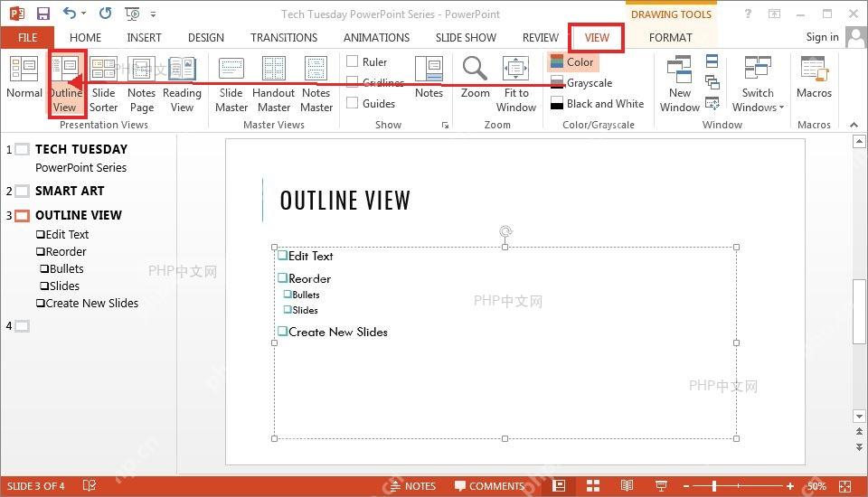Viewport: 868px width, 497px height.
Task: Open Ribbon Display Options button
Action: [775, 14]
